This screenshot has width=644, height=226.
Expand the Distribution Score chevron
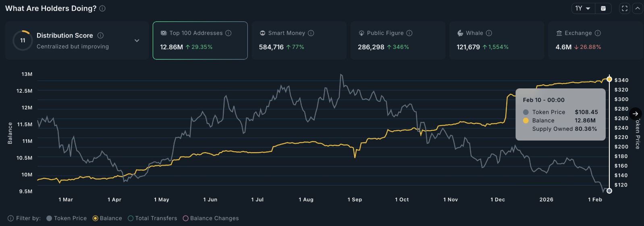coord(137,41)
